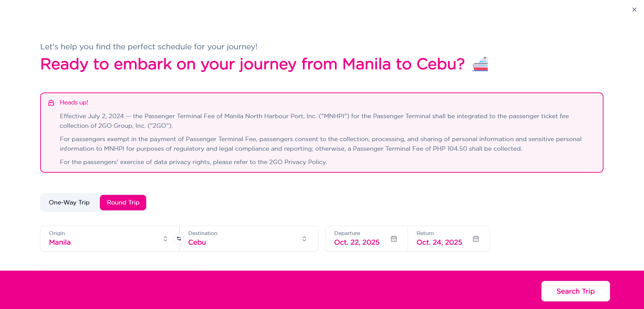Click the ferry icon beside Heads up

click(51, 103)
